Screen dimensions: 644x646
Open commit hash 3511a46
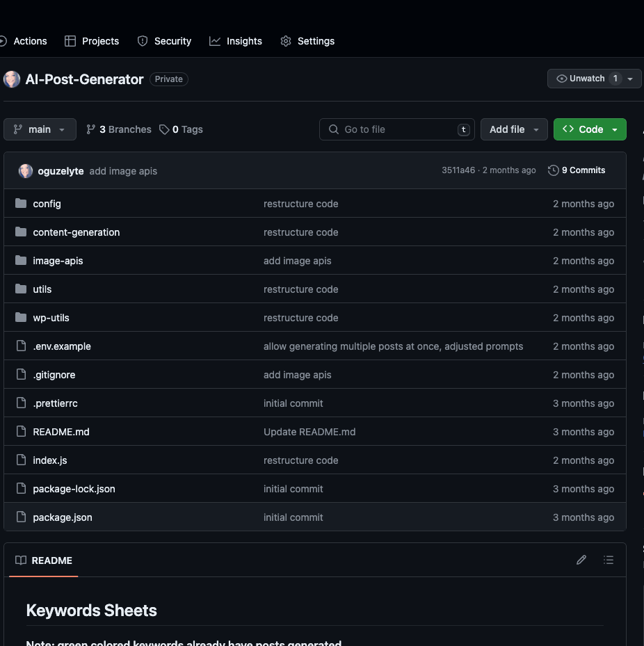[x=458, y=170]
